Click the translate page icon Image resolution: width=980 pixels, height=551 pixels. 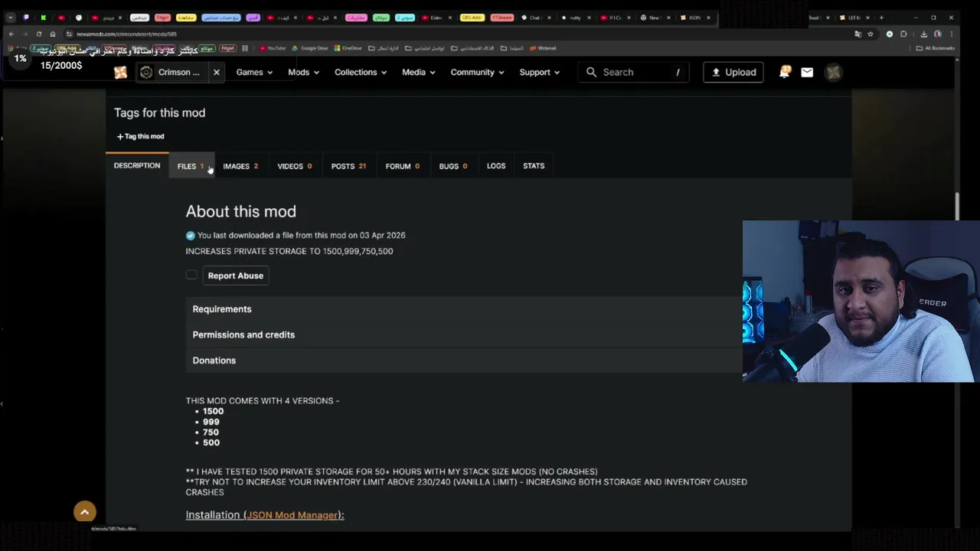(x=857, y=34)
